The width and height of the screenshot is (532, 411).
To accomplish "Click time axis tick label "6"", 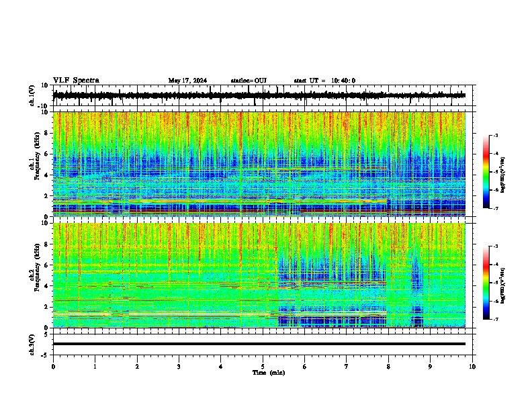I will point(305,367).
